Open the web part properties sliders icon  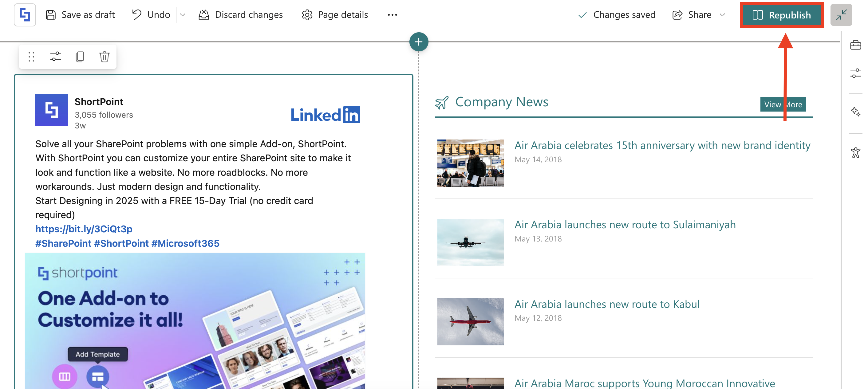tap(56, 57)
